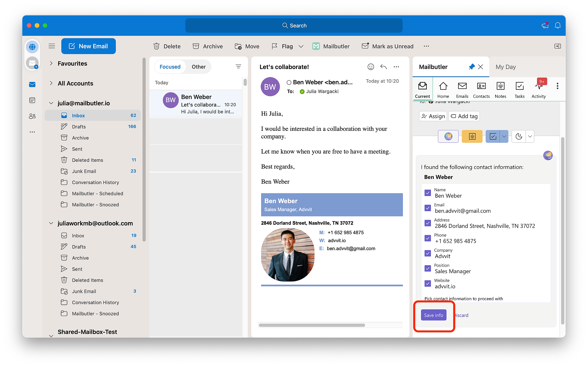Add a note with the yellow Notes button

[472, 136]
